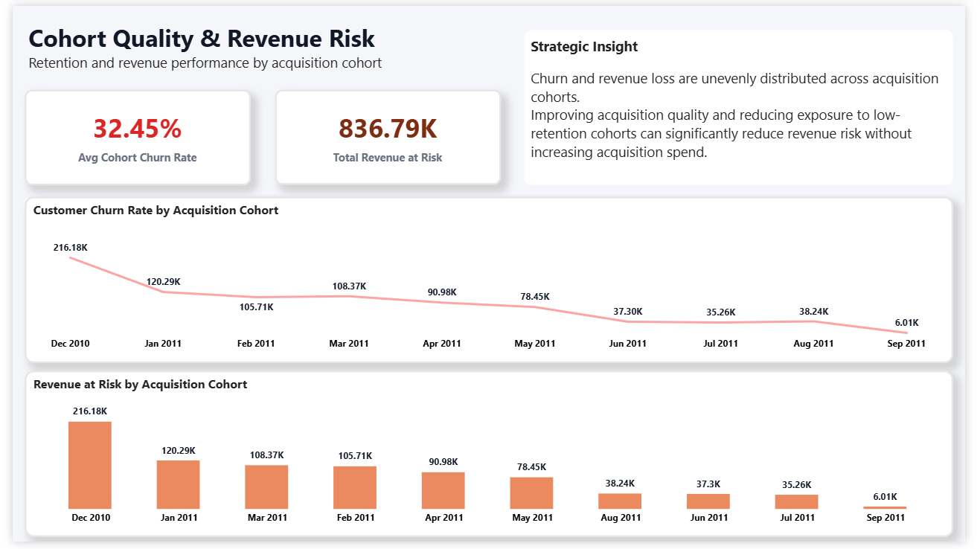Click the Customer Churn Rate chart title
Viewport: 980px width, 549px height.
(x=156, y=211)
